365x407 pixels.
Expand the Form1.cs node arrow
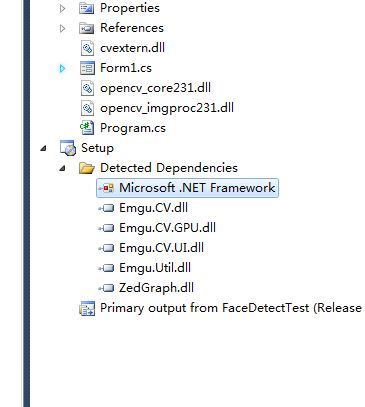tap(62, 68)
